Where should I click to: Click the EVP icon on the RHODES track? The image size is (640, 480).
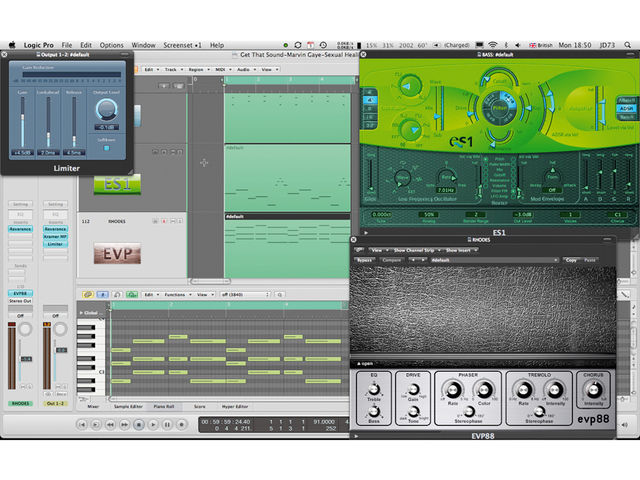(118, 253)
